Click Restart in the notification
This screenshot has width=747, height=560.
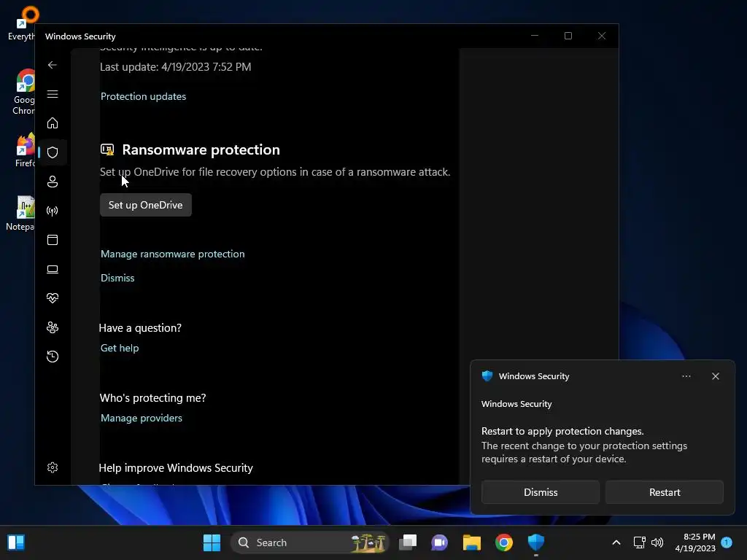tap(665, 492)
